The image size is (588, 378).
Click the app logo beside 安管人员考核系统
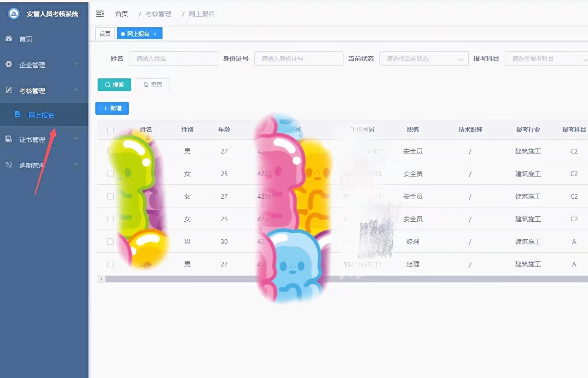14,14
